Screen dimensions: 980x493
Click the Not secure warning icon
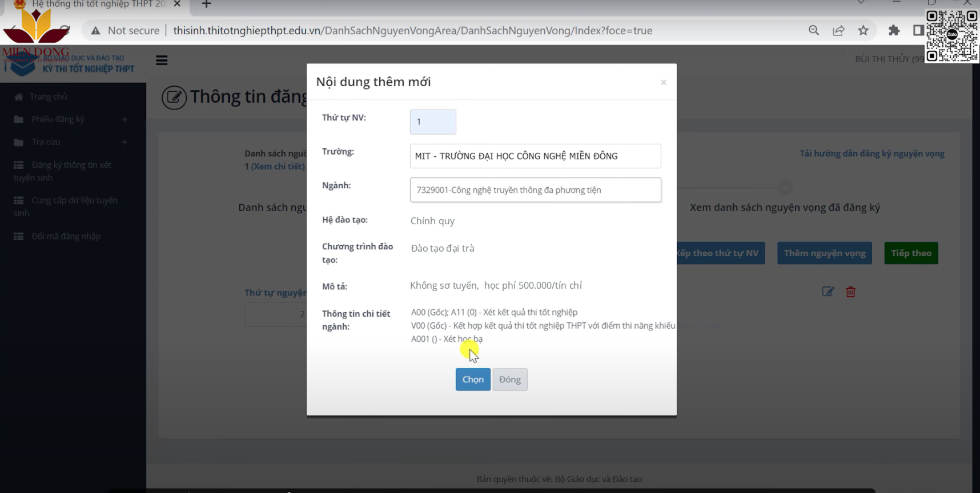click(96, 31)
